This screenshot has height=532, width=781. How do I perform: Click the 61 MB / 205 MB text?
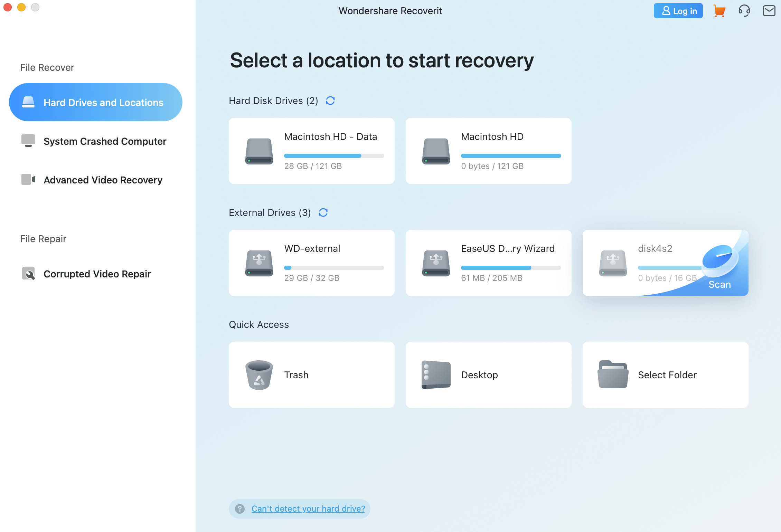pos(491,278)
